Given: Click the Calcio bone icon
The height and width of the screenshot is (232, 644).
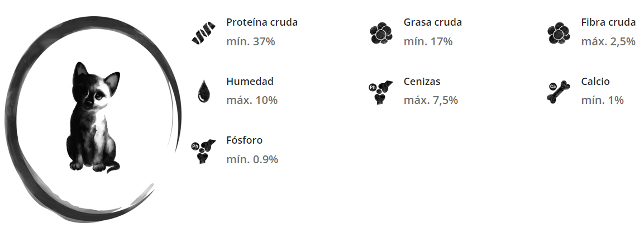Looking at the screenshot, I should coord(558,92).
